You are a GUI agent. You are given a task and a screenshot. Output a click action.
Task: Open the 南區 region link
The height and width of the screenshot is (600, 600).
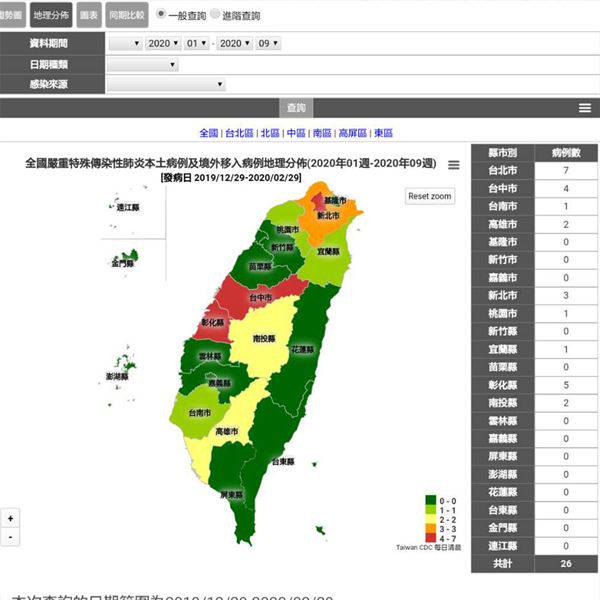pos(322,133)
